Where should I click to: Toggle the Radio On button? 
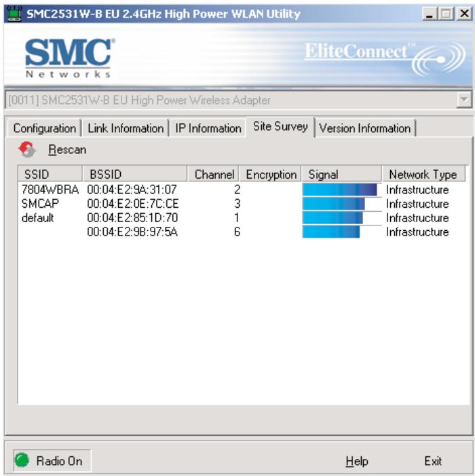52,460
